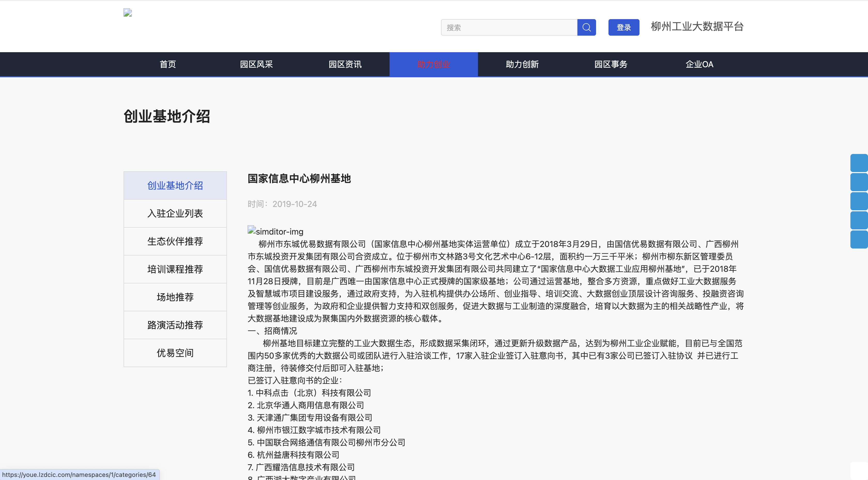Open 生态伙伴推荐 in the sidebar
This screenshot has width=868, height=480.
(x=175, y=242)
